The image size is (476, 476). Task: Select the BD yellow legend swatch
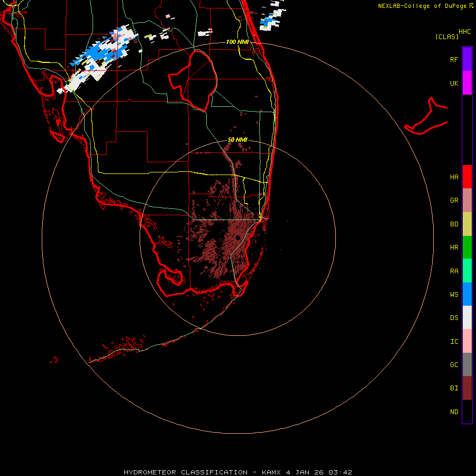[x=467, y=224]
